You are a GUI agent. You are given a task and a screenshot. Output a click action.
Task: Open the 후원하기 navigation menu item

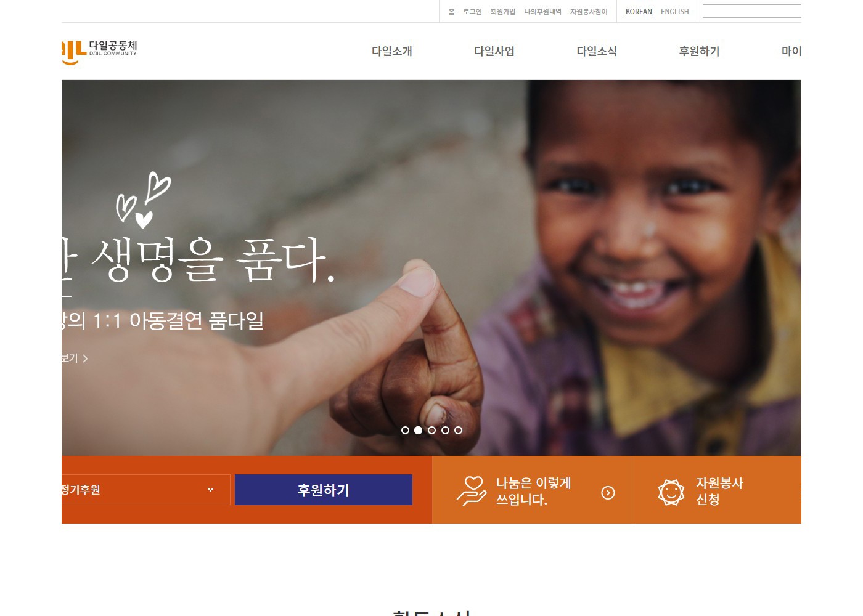coord(699,51)
